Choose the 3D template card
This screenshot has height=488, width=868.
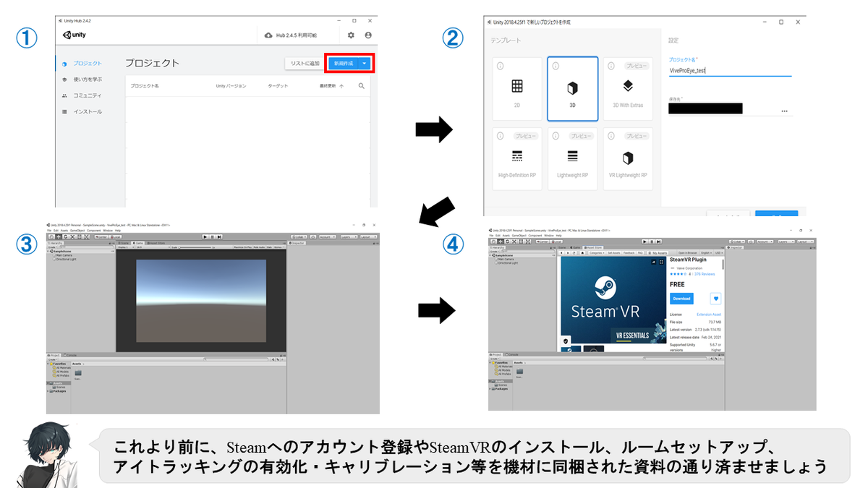click(x=572, y=88)
